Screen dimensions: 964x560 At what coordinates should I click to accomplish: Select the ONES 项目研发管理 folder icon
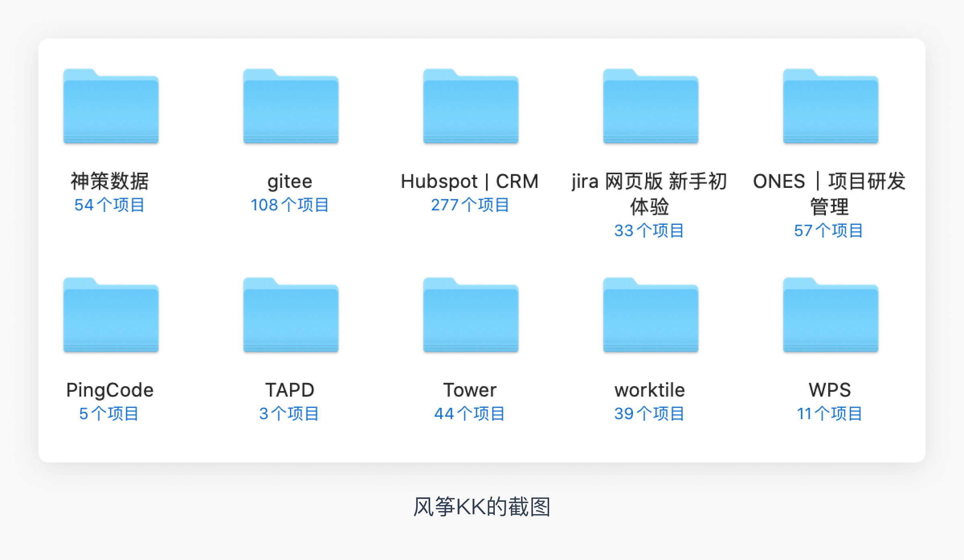[831, 107]
